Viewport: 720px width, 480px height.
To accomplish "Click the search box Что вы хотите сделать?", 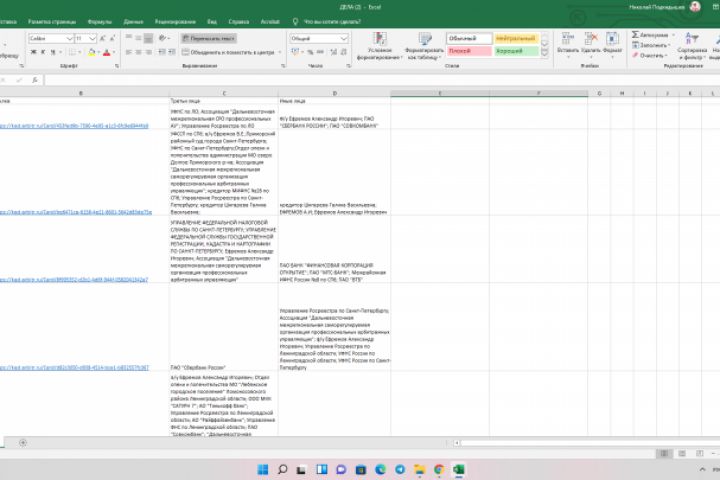I will pos(332,22).
